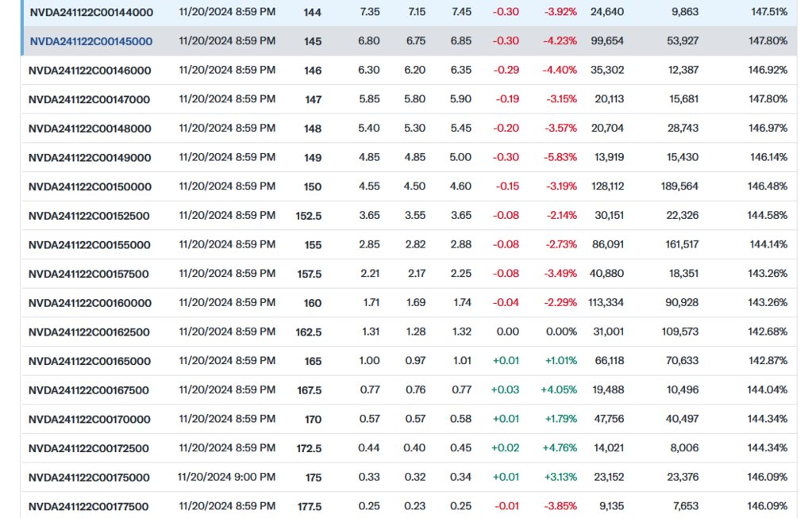Viewport: 812px width, 518px height.
Task: Click the change value +0.03
Action: [x=505, y=389]
